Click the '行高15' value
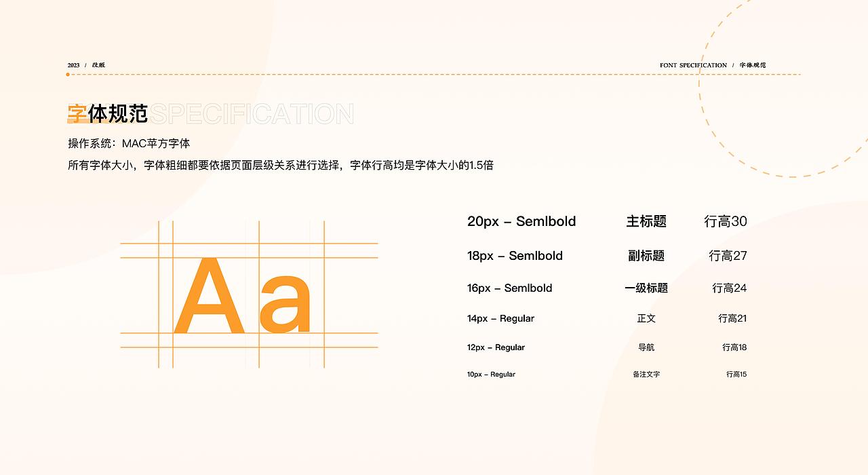This screenshot has height=475, width=868. [x=736, y=375]
